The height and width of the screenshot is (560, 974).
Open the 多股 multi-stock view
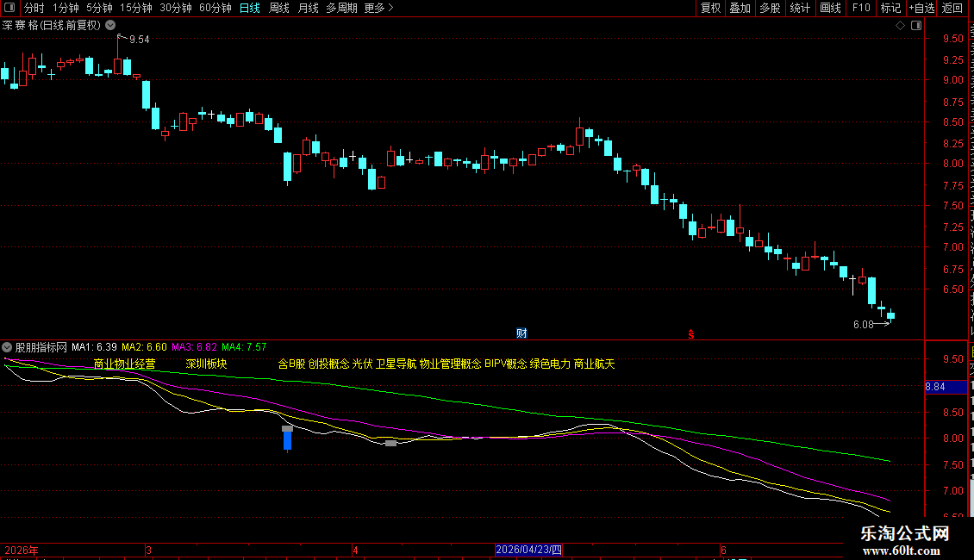(771, 8)
